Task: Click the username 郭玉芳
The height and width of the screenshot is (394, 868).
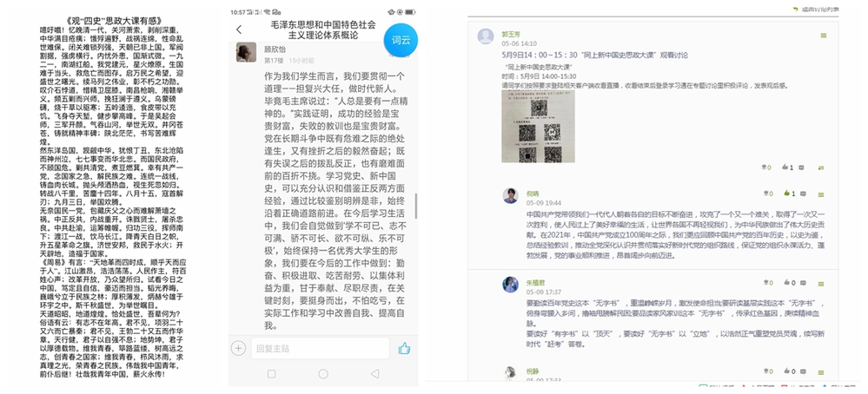Action: point(511,34)
